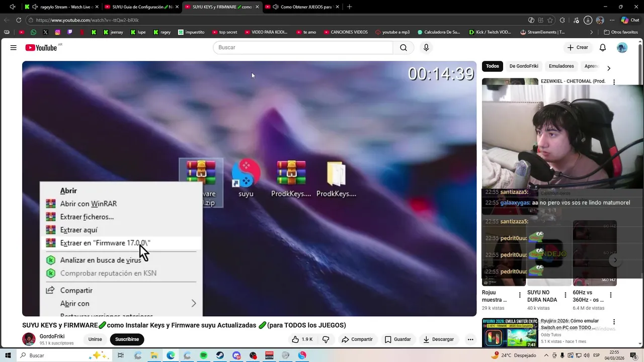Open the 24°C Despejado weather widget
Image resolution: width=644 pixels, height=362 pixels.
514,355
